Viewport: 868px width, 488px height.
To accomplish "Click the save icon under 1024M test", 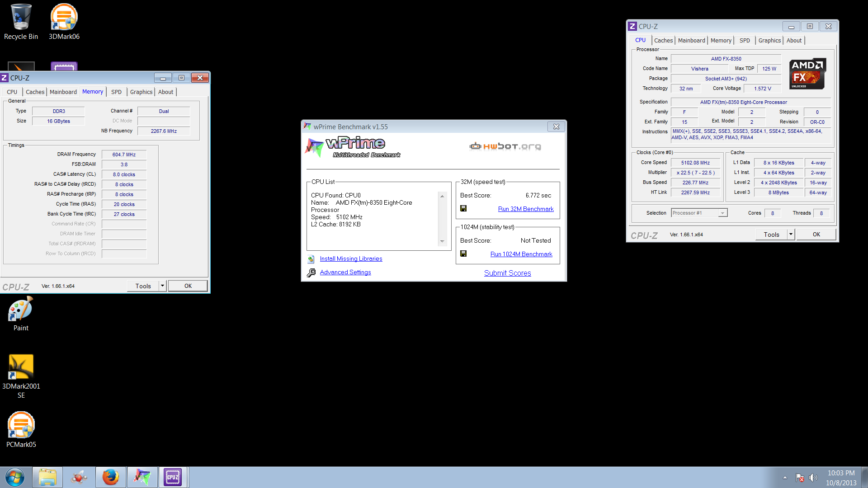I will (463, 253).
